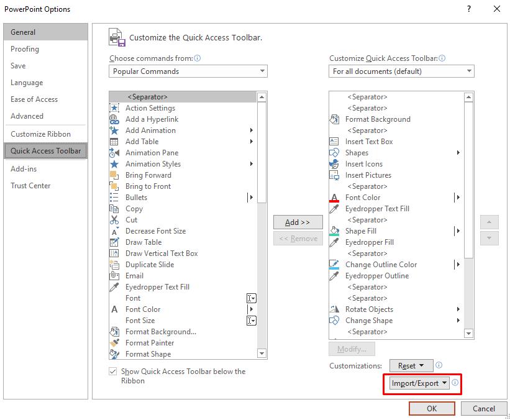The image size is (510, 420).
Task: Click info icon beside Choose commands from
Action: pyautogui.click(x=198, y=58)
